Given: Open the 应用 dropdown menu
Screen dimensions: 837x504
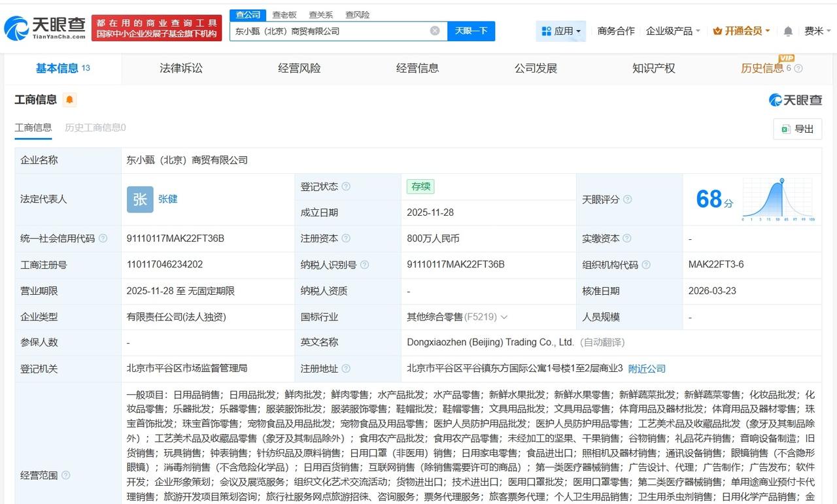Looking at the screenshot, I should tap(561, 31).
